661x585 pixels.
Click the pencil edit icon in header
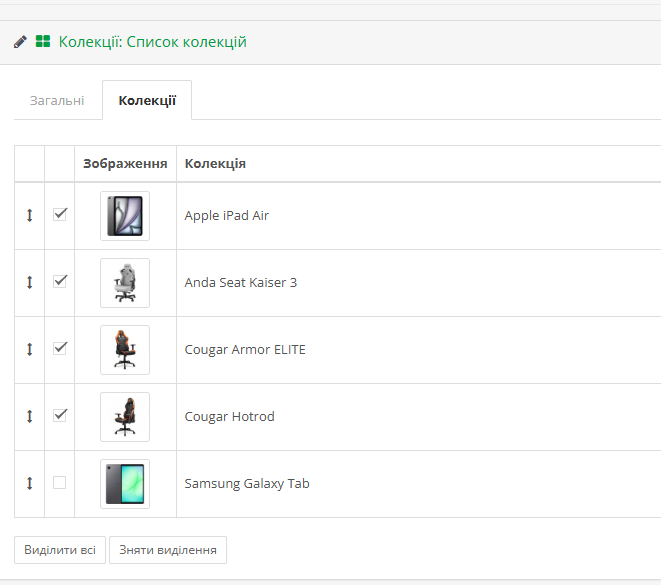20,42
